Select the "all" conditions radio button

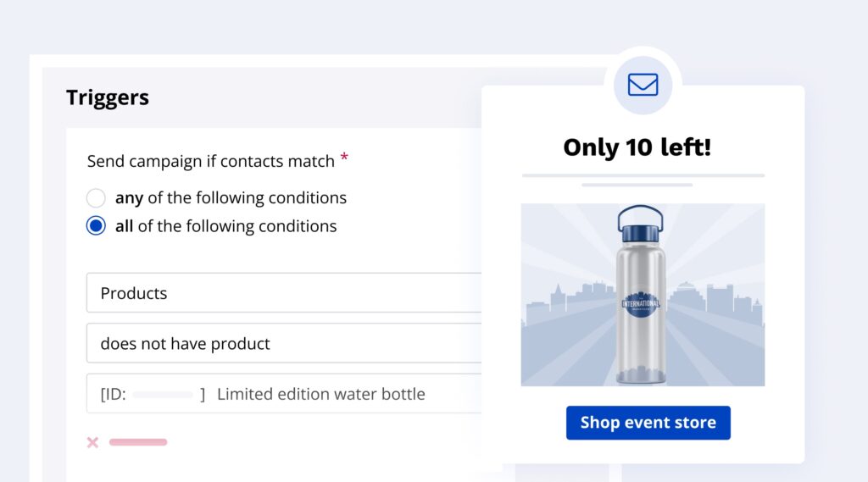pos(97,226)
